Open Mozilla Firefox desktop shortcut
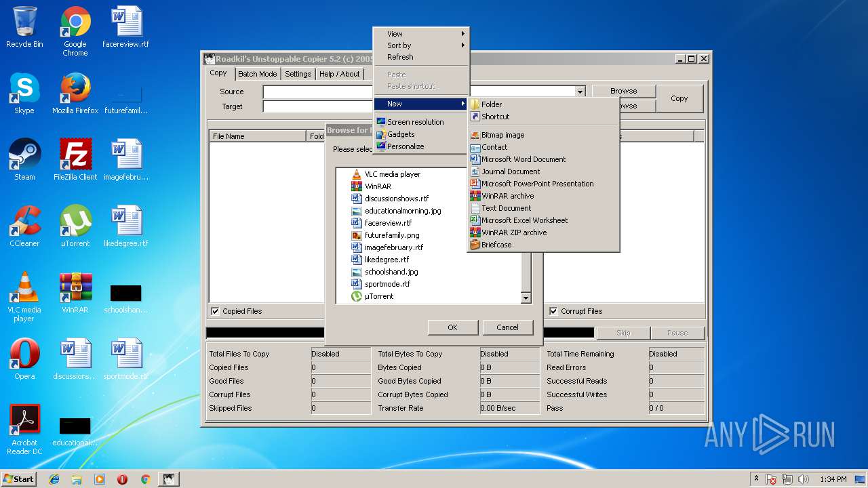Viewport: 868px width, 488px height. tap(75, 94)
